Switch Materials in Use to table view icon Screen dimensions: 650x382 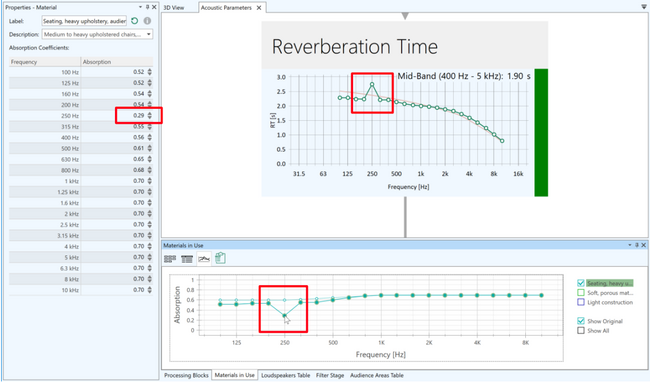187,259
